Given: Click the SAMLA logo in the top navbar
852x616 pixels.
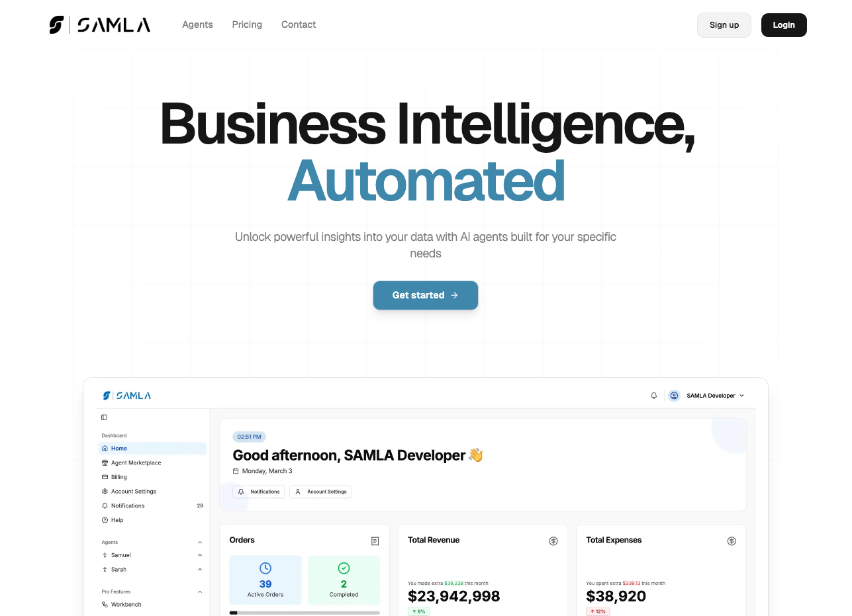Looking at the screenshot, I should pos(100,25).
